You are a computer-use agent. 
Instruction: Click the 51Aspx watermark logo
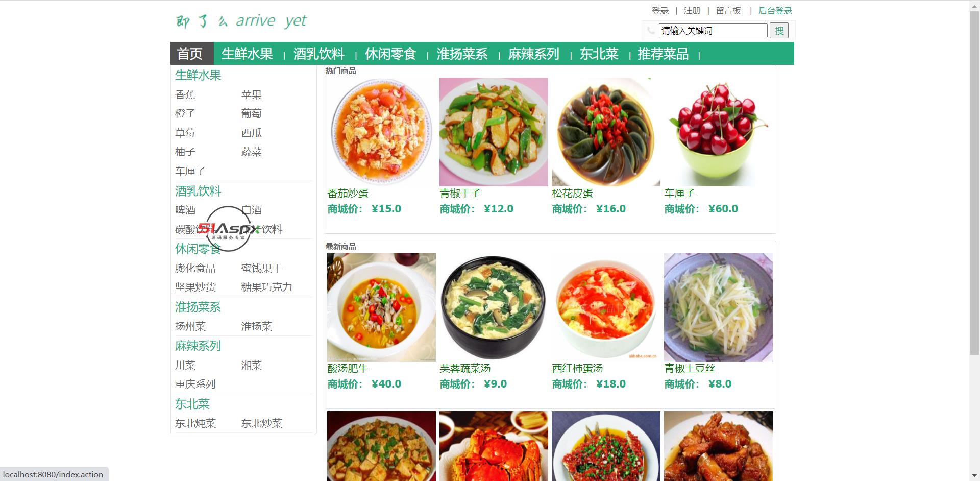coord(228,229)
